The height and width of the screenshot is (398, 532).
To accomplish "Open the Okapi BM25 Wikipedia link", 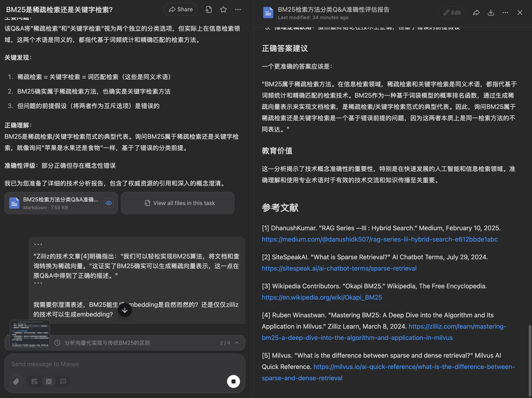I will (x=321, y=297).
